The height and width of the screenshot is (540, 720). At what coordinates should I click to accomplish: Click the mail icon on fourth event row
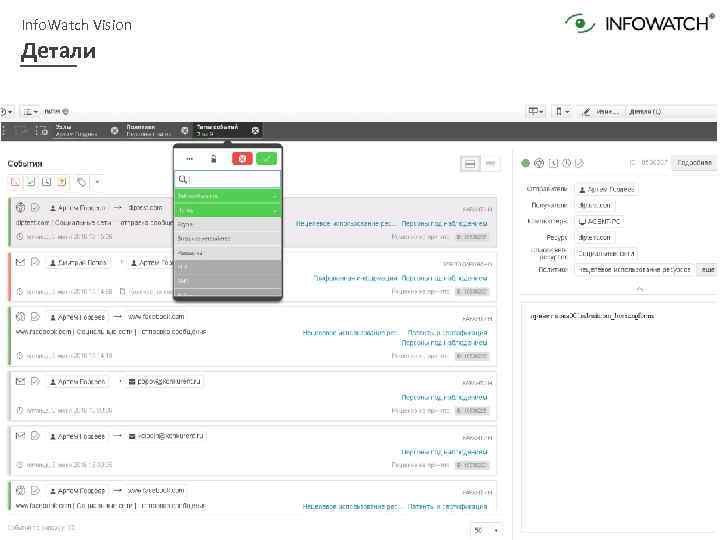click(21, 381)
